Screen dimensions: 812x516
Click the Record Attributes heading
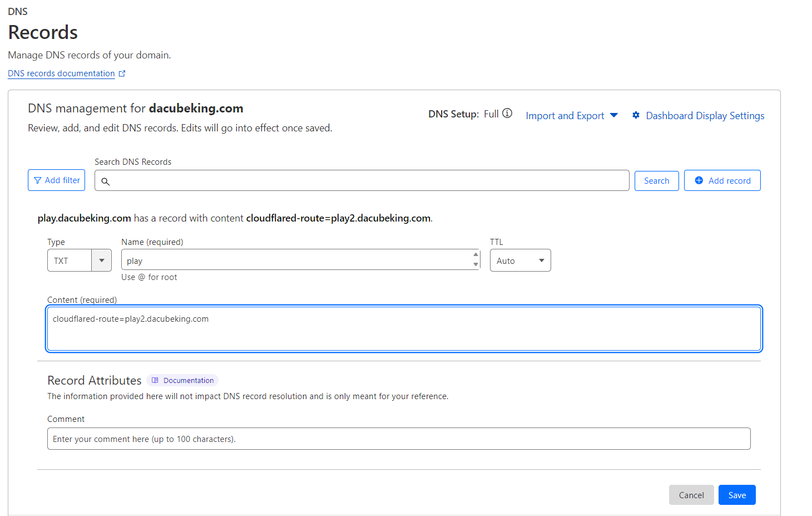(95, 380)
